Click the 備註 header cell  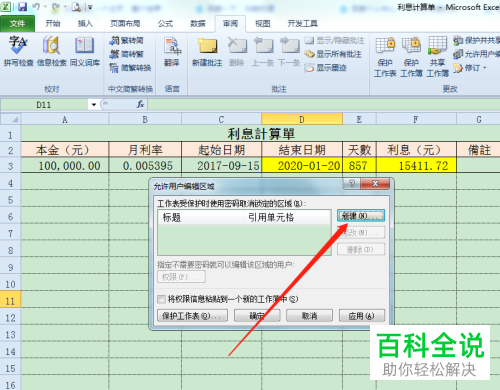[479, 150]
